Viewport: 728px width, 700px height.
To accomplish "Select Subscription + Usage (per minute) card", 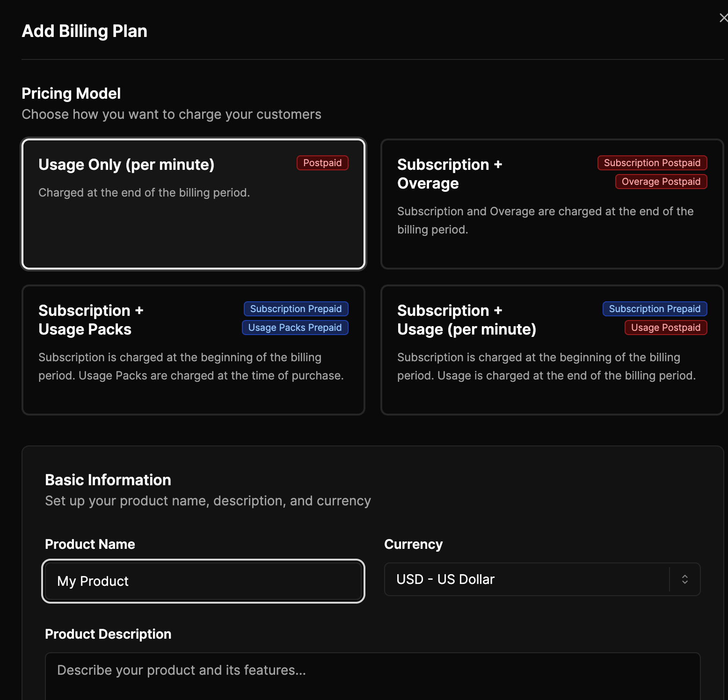I will pos(552,350).
